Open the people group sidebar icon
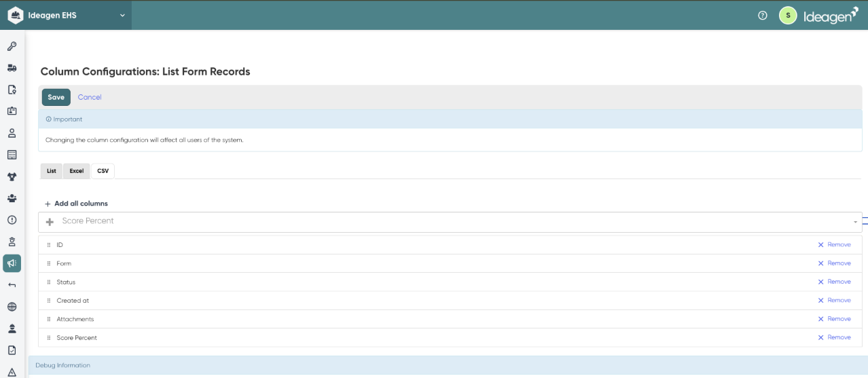This screenshot has height=378, width=868. coord(12,198)
